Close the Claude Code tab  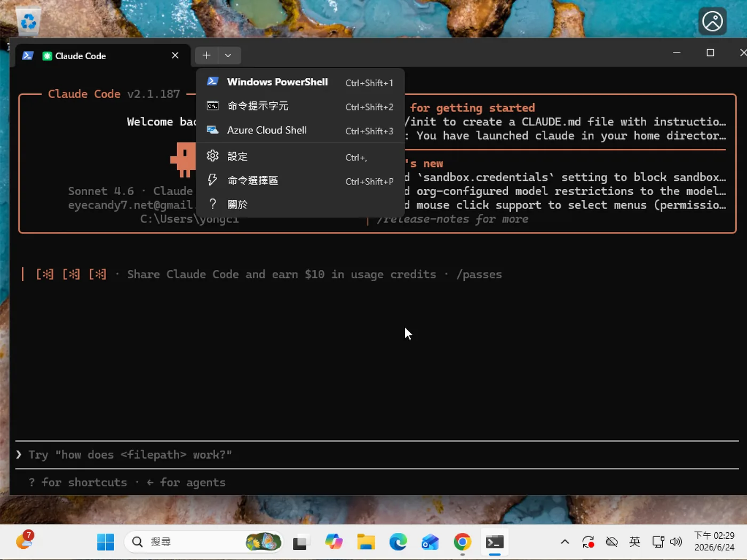point(175,55)
